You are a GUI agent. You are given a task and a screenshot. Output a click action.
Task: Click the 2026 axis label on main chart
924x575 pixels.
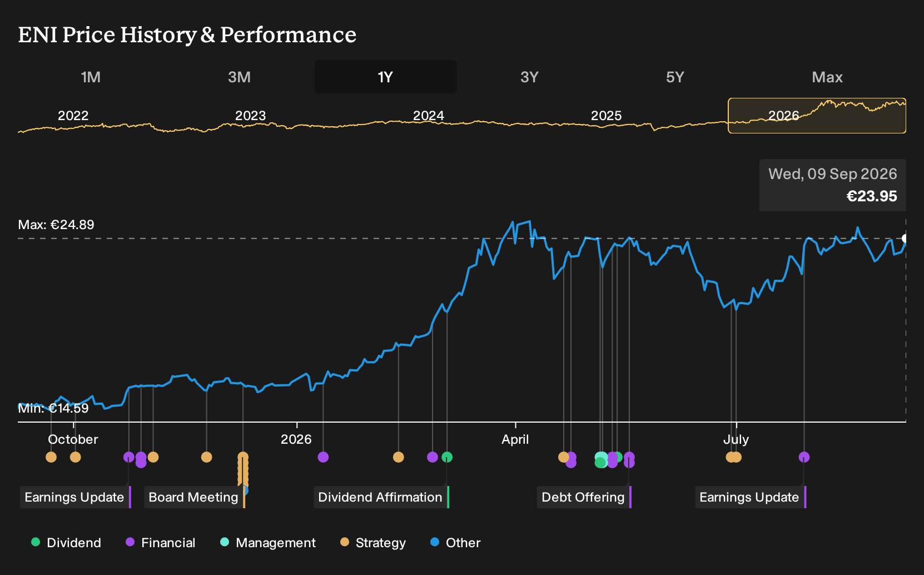pos(296,439)
